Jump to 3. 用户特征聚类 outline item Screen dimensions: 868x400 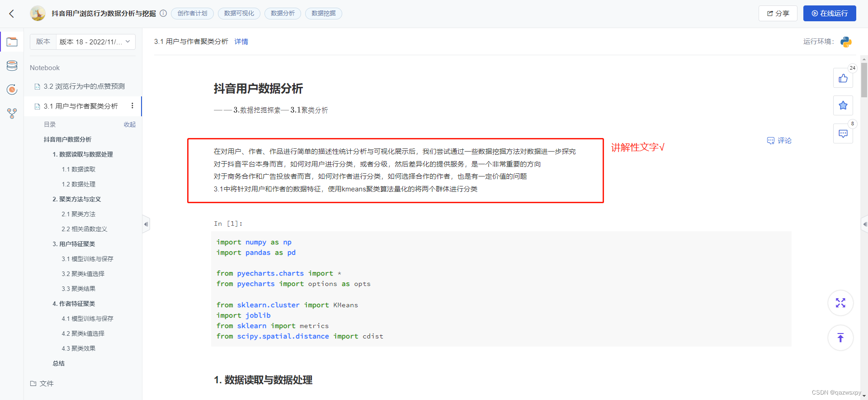(74, 244)
